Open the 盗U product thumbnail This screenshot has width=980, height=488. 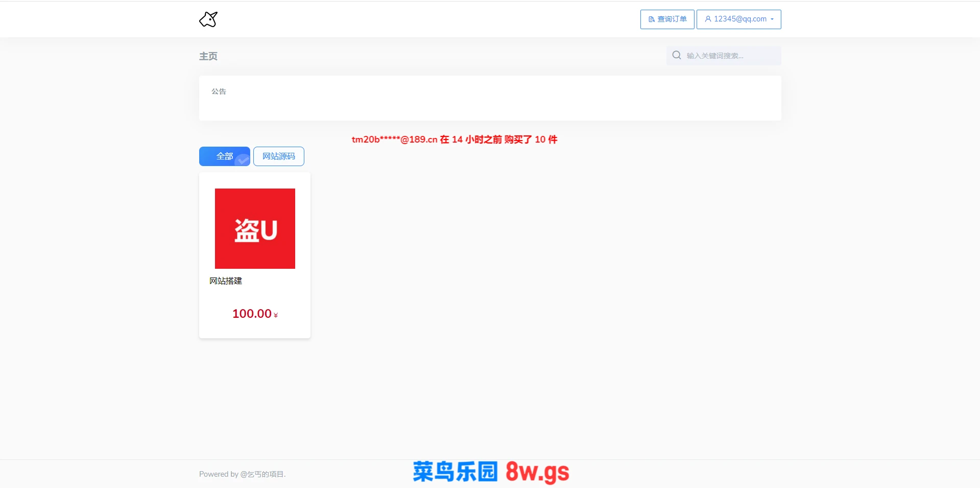point(255,228)
